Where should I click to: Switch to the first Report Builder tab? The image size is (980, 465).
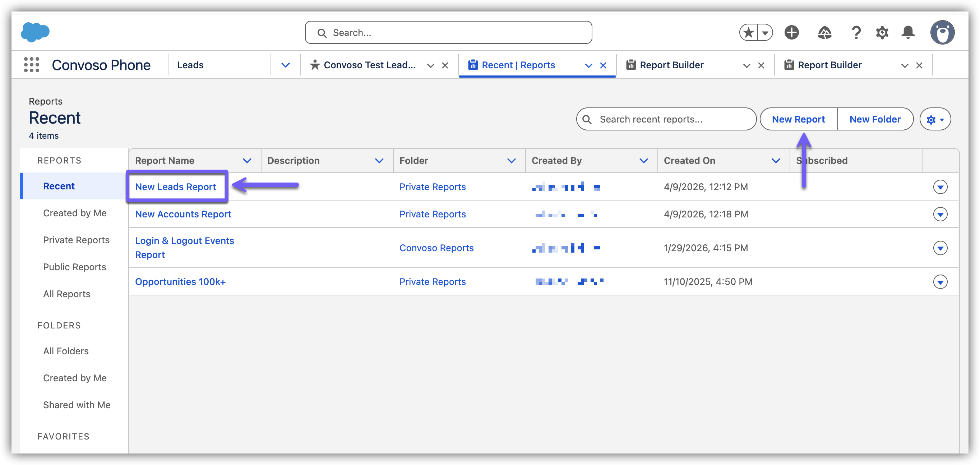point(671,65)
